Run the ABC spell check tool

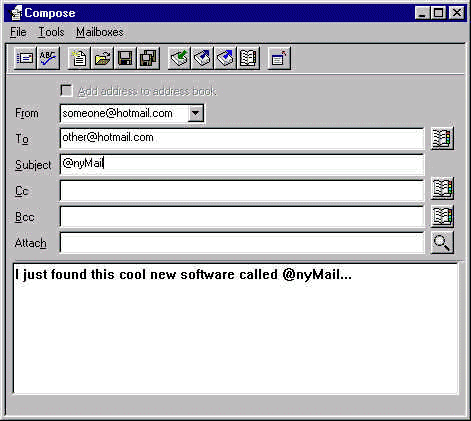(48, 58)
